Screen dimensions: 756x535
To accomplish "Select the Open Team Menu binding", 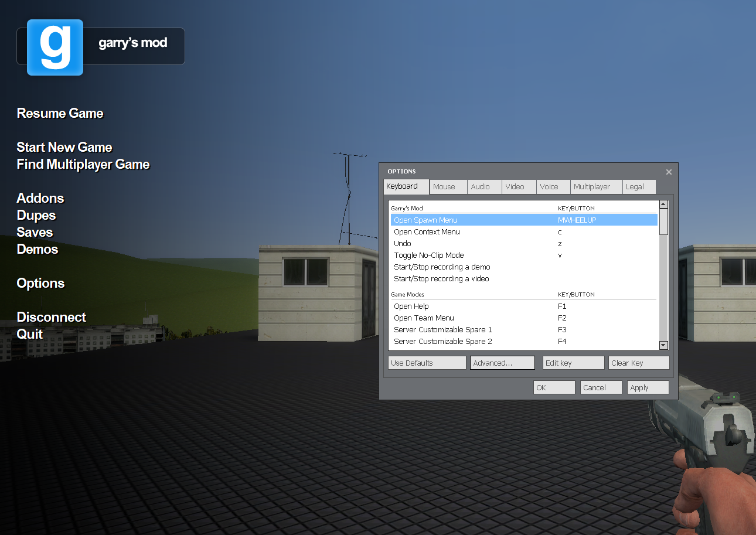I will coord(524,318).
